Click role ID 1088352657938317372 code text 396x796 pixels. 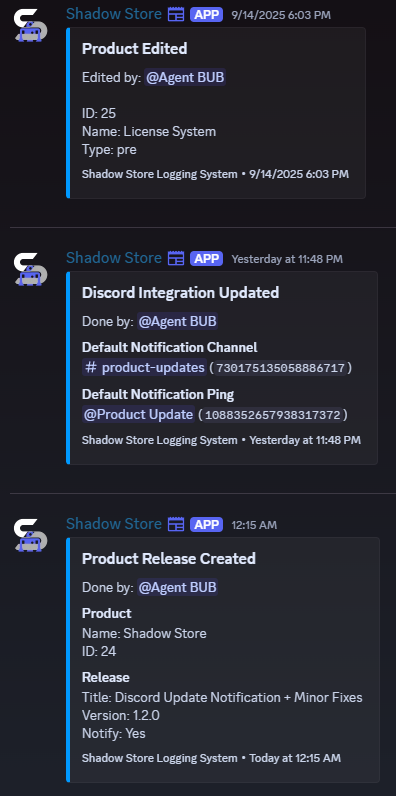[x=273, y=415]
